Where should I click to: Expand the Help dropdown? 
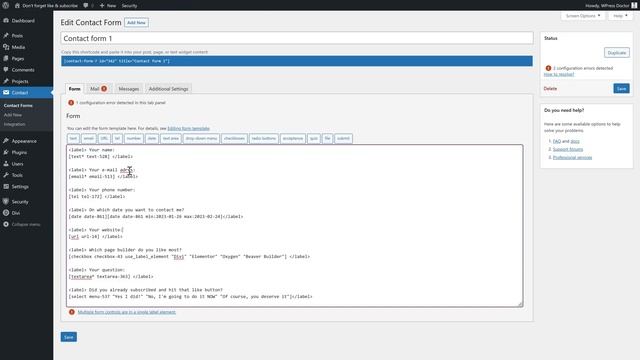point(620,16)
